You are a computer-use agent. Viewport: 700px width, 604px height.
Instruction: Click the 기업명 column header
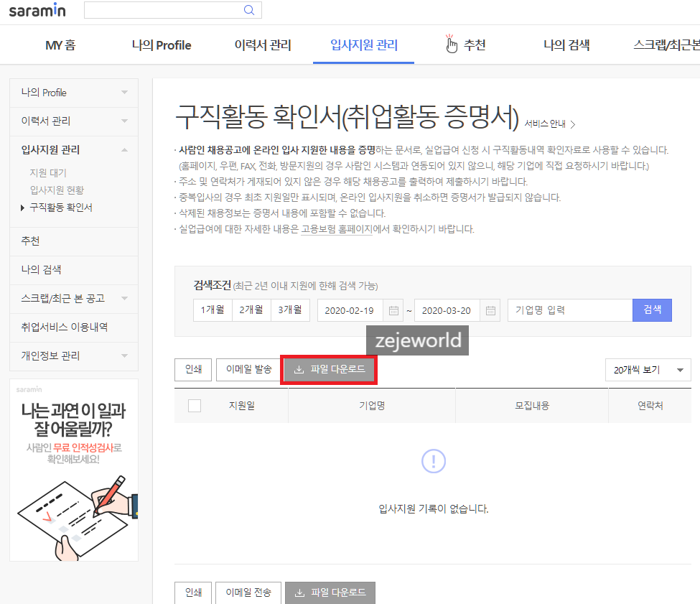(372, 406)
